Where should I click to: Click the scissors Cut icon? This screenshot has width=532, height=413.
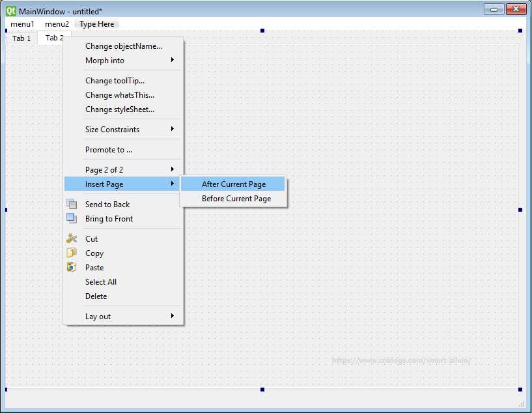coord(72,238)
